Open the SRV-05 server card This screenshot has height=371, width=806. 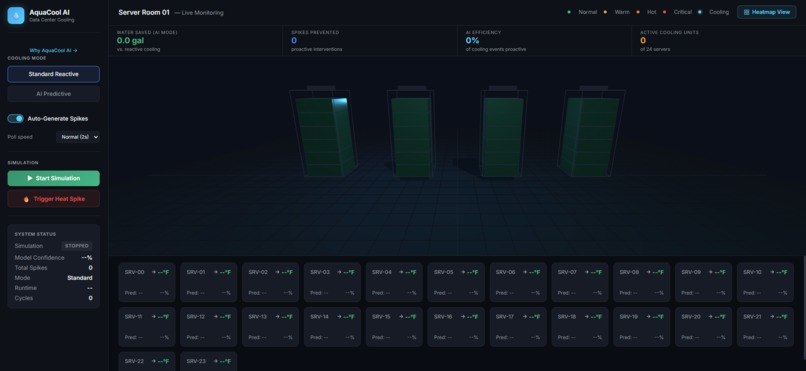pos(456,282)
